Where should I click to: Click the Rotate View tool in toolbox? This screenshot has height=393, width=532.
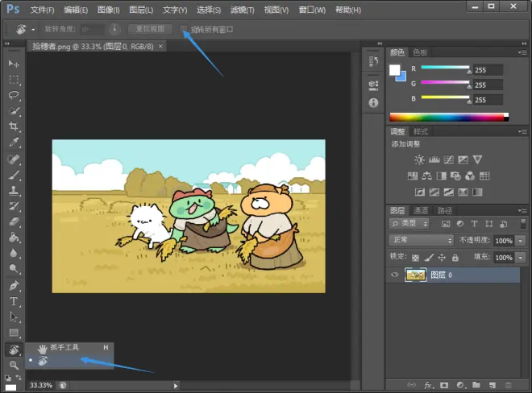pyautogui.click(x=14, y=350)
